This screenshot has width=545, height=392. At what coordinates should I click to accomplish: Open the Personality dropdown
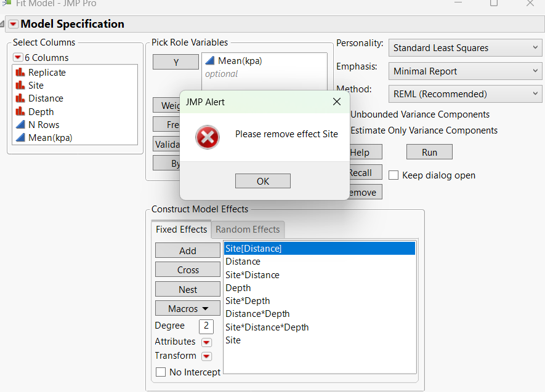(x=465, y=48)
